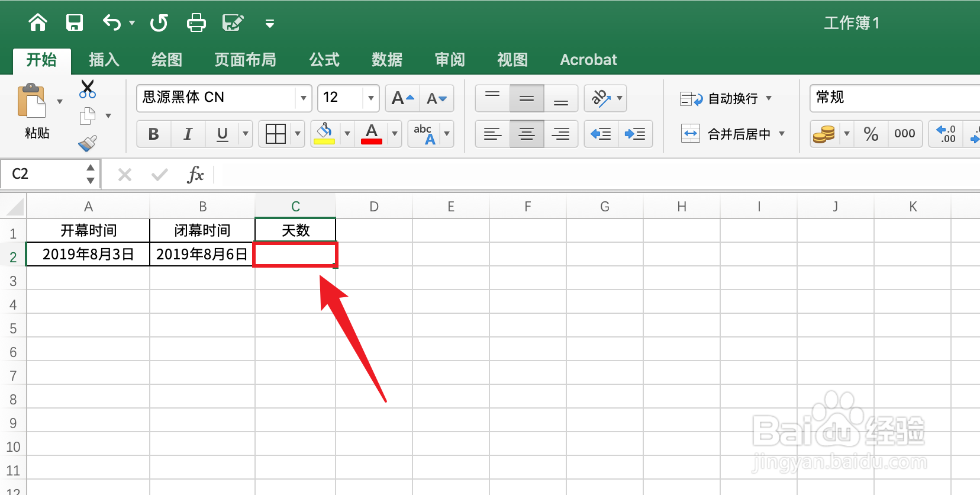Increase decimal places with the .0 .00 icon
This screenshot has height=495, width=980.
coord(946,134)
